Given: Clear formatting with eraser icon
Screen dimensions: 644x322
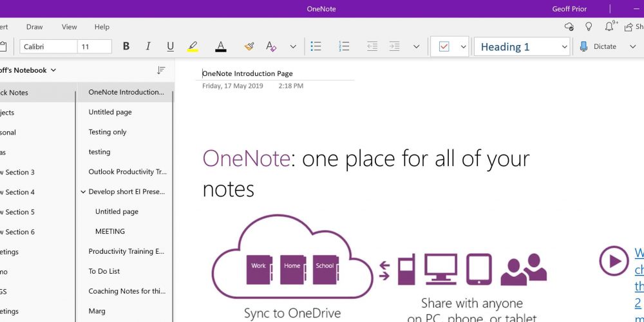Looking at the screenshot, I should [271, 46].
